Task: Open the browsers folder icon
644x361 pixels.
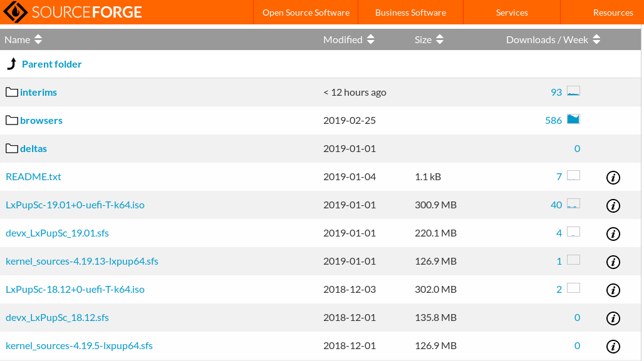Action: pyautogui.click(x=11, y=119)
